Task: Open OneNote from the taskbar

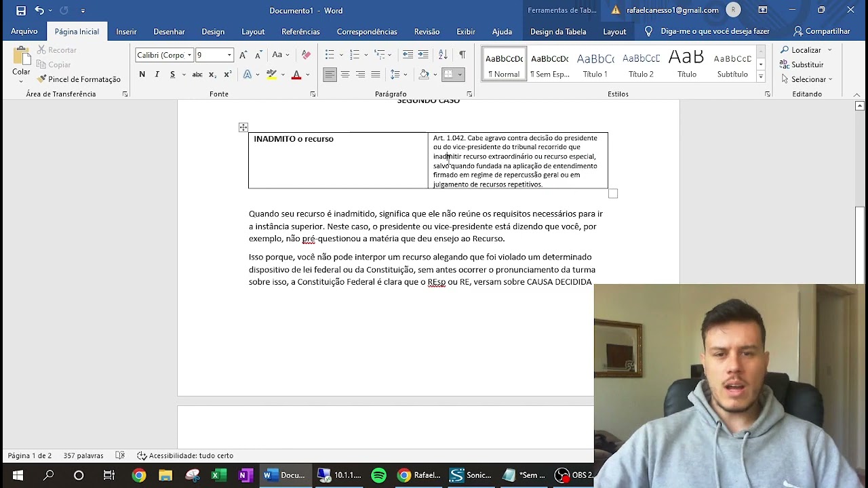Action: pyautogui.click(x=245, y=475)
